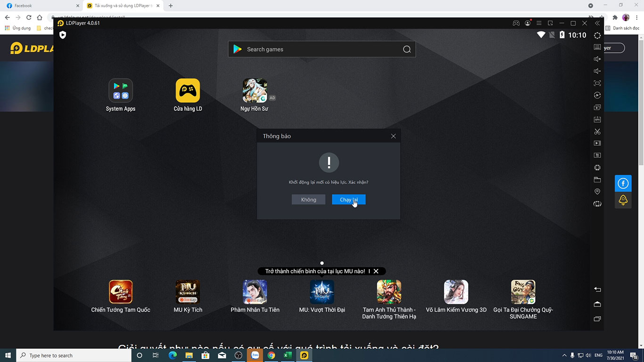
Task: Open the hamburger menu in title bar
Action: [539, 23]
